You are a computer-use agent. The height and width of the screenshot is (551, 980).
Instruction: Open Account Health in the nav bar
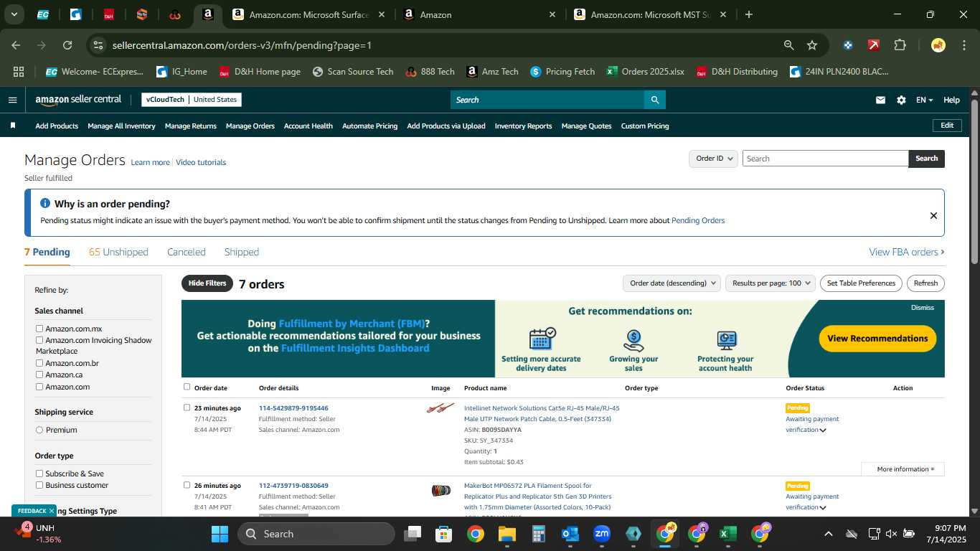(308, 126)
